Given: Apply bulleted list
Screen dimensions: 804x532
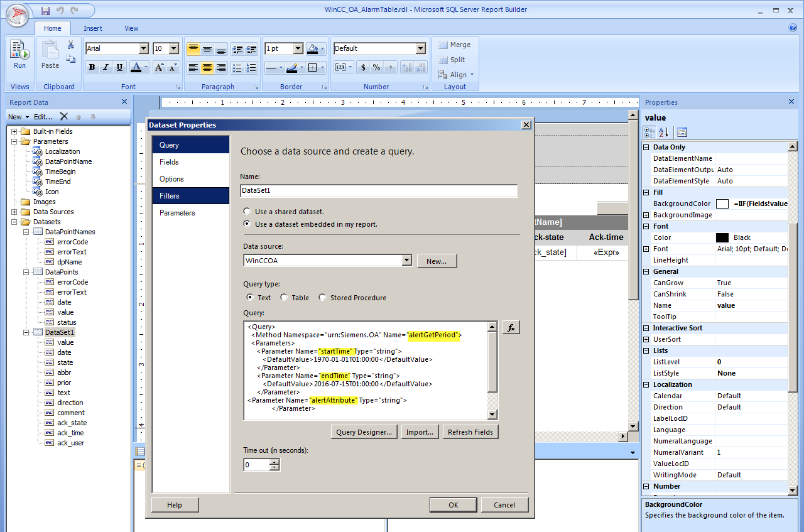Looking at the screenshot, I should click(x=237, y=68).
